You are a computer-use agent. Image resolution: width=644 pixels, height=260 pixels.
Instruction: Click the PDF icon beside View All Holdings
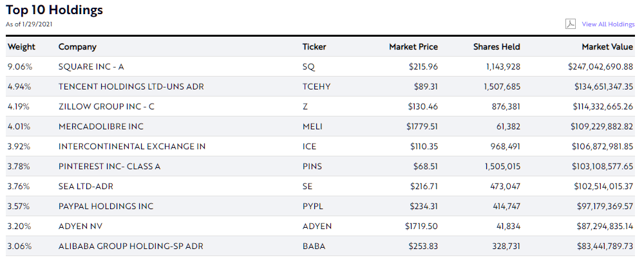571,24
